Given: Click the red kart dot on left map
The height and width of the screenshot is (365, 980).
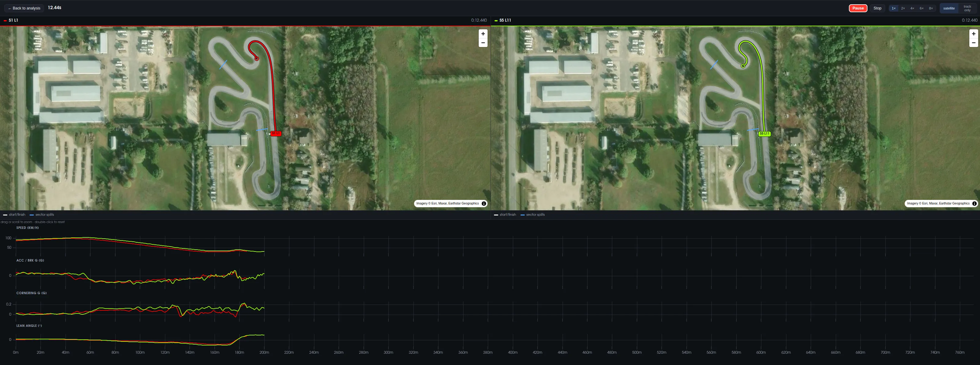Looking at the screenshot, I should tap(256, 58).
